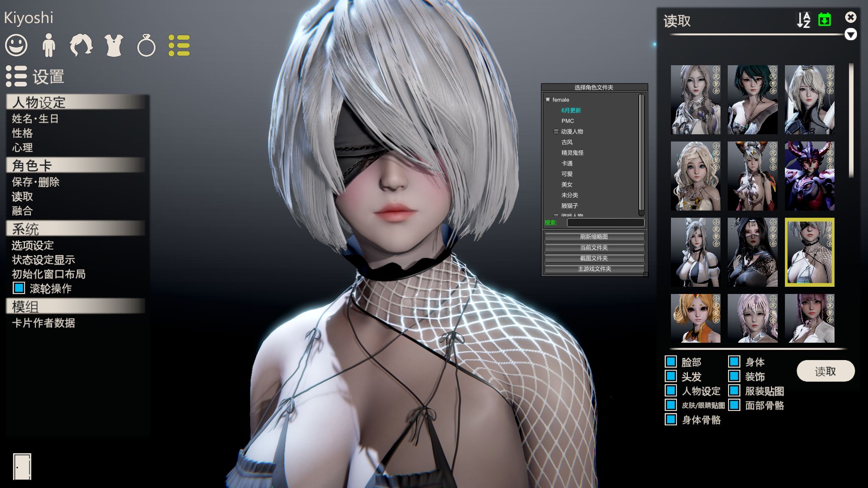Click the 搜索 search input field
Viewport: 868px width, 488px height.
pos(606,222)
